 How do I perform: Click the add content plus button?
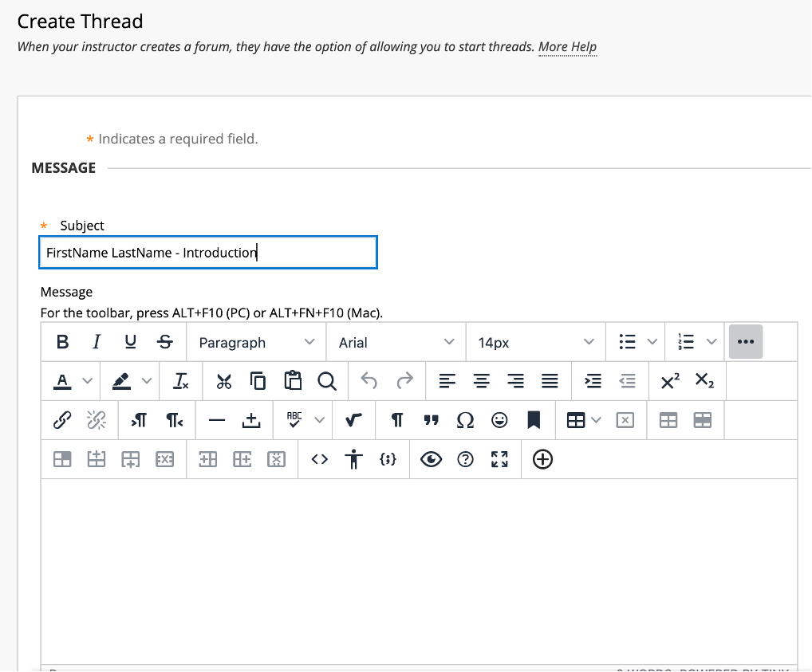pos(542,459)
